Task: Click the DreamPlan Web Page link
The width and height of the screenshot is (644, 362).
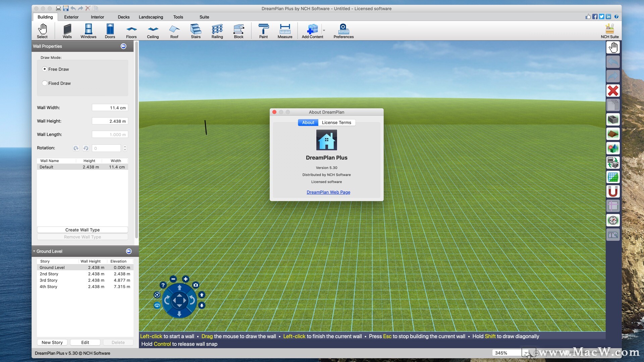Action: (x=328, y=192)
